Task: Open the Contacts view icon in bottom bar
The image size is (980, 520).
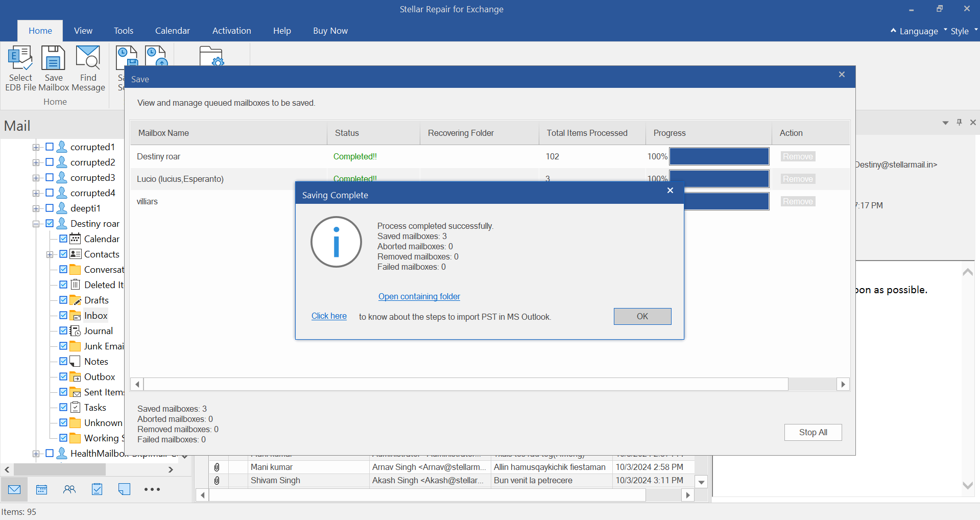Action: (69, 489)
